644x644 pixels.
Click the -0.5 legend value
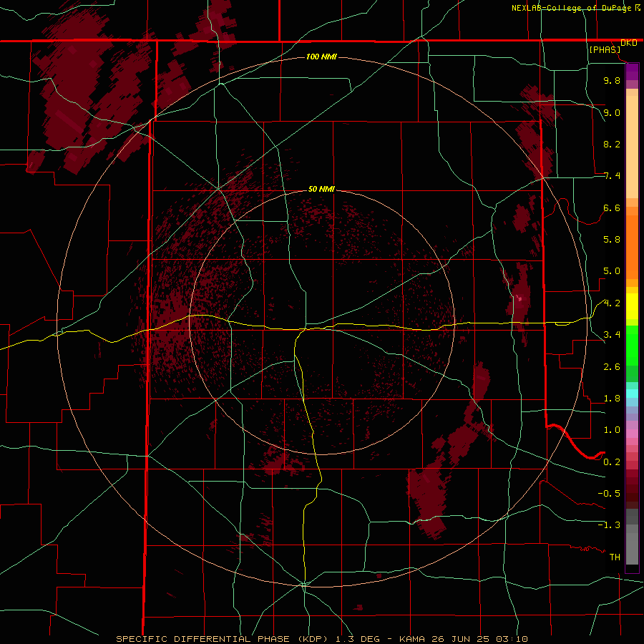click(609, 494)
